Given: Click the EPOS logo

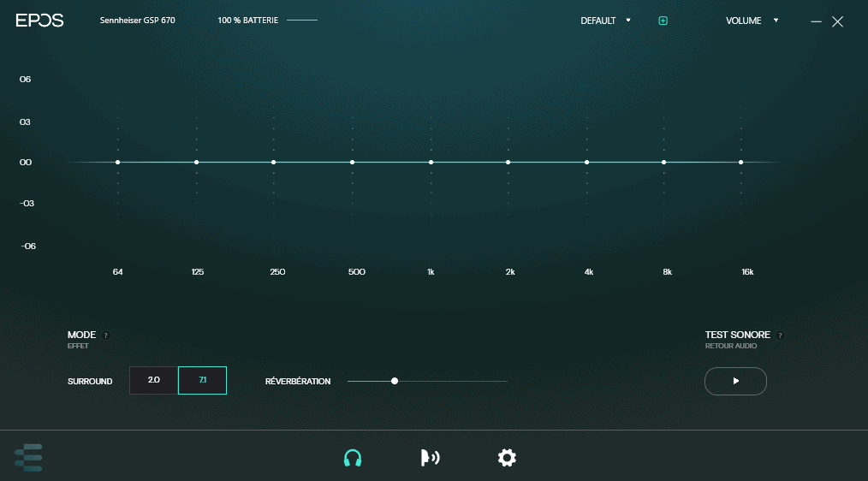Looking at the screenshot, I should [x=39, y=21].
